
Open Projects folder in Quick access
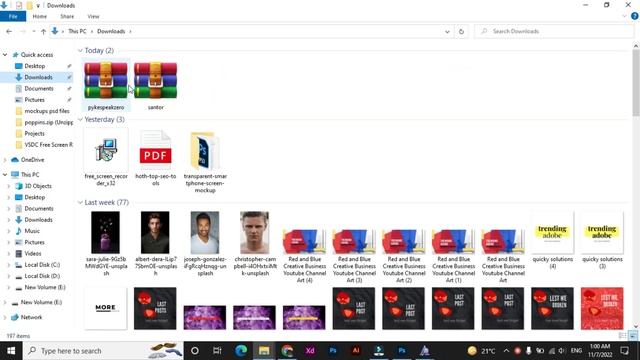click(x=35, y=133)
